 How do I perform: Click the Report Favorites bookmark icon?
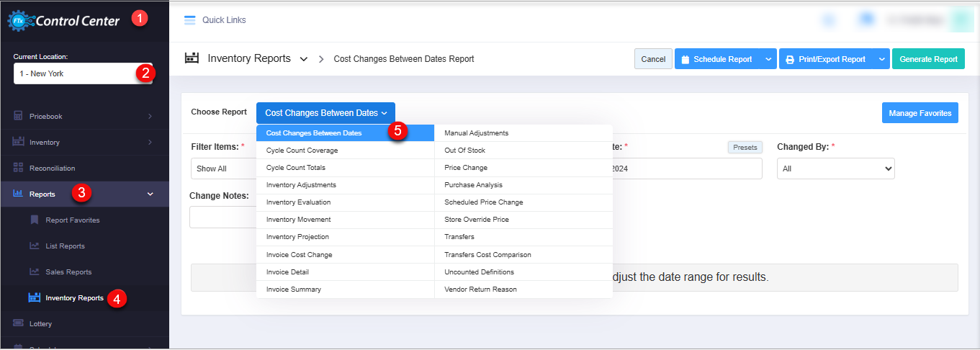coord(34,220)
